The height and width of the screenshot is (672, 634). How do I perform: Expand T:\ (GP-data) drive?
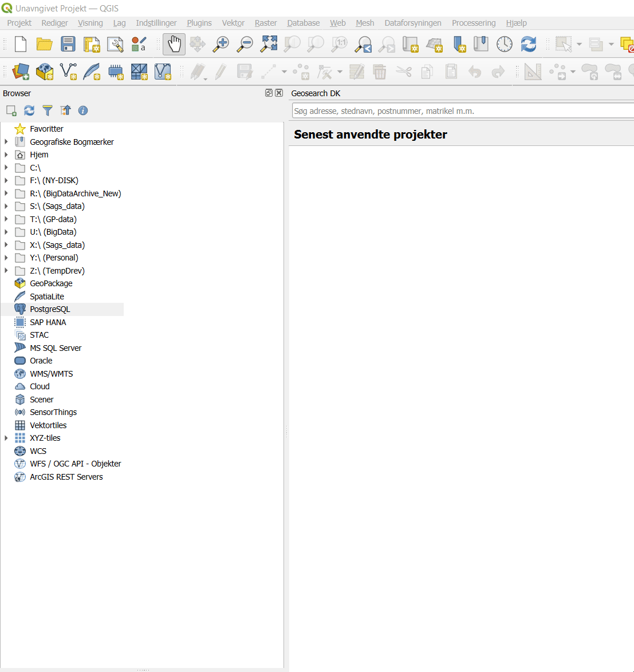(6, 219)
